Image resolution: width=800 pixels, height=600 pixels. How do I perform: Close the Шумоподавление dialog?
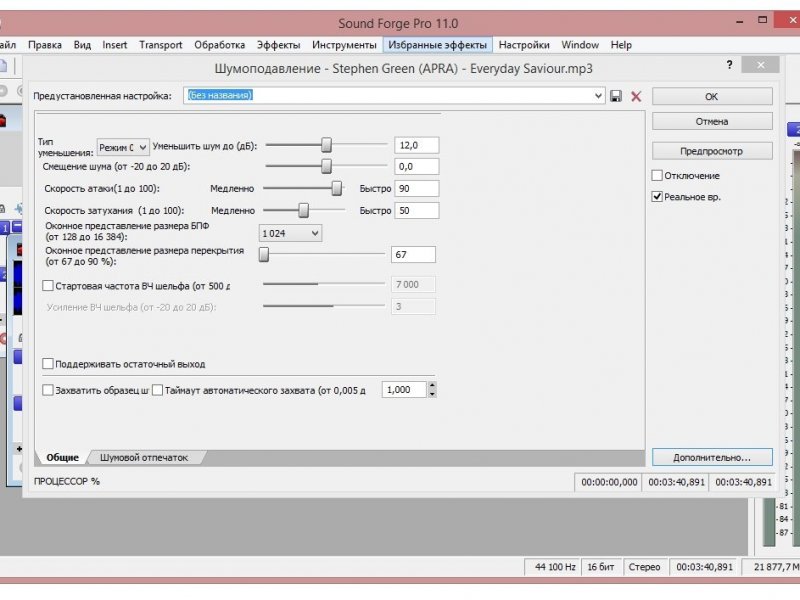click(x=760, y=65)
